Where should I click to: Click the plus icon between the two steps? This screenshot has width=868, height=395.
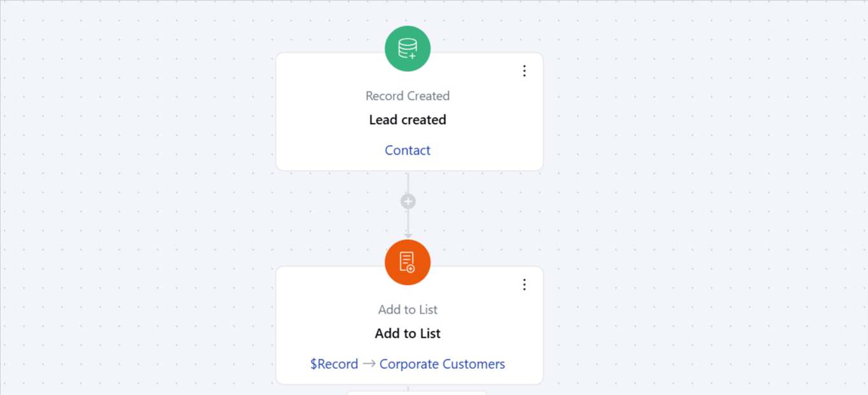(x=408, y=202)
